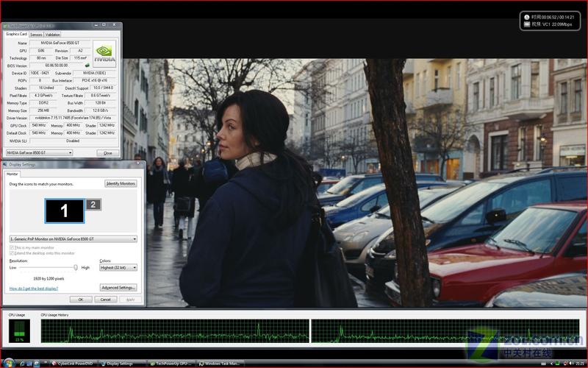Select the Monitor tab in Display Settings
This screenshot has height=368, width=588.
click(x=12, y=174)
